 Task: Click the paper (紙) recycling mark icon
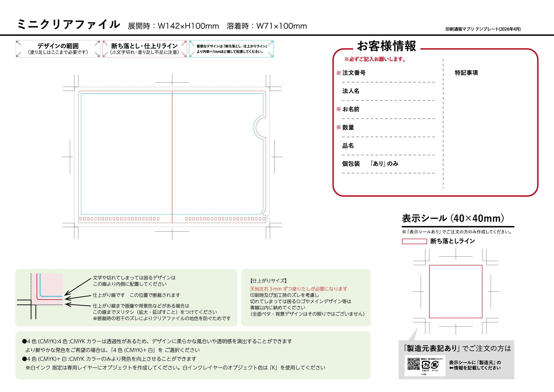435,365
